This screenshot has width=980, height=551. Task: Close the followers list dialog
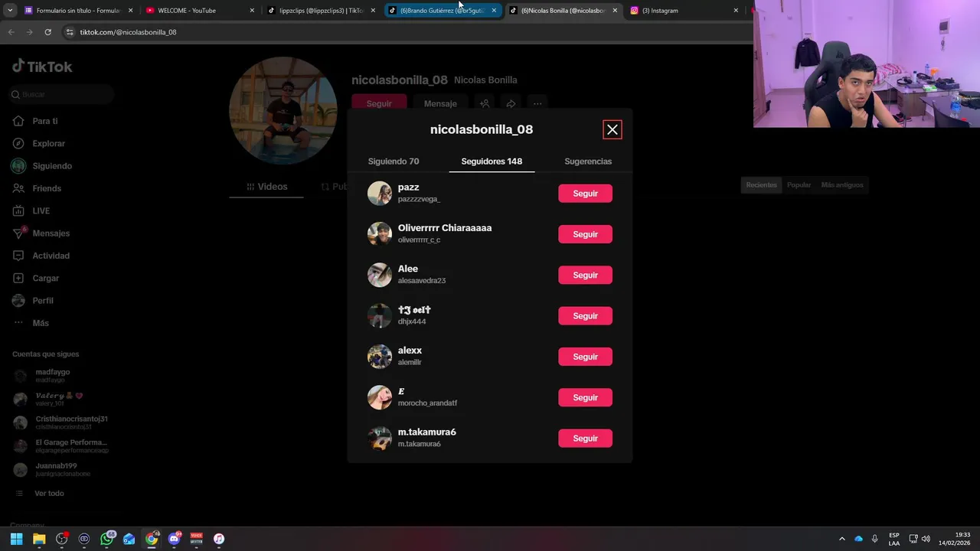tap(612, 130)
